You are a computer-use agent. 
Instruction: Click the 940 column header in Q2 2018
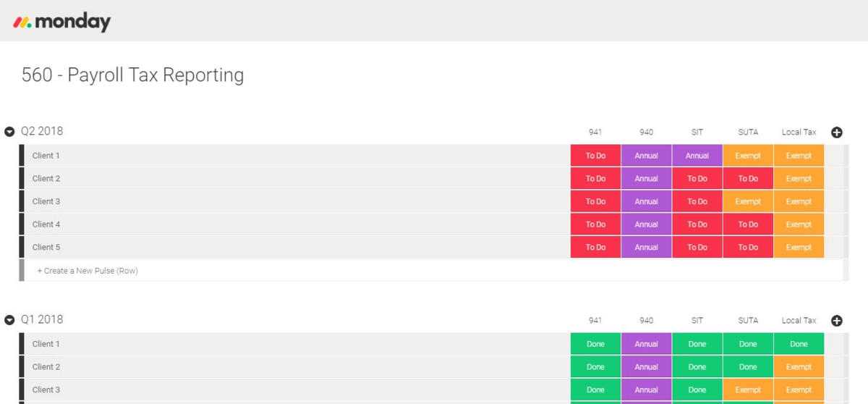(646, 132)
